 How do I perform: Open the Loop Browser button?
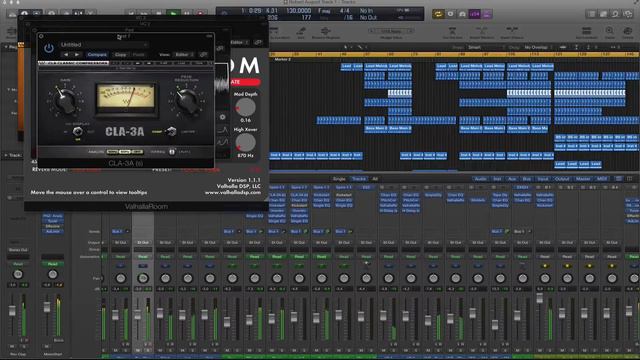(615, 14)
